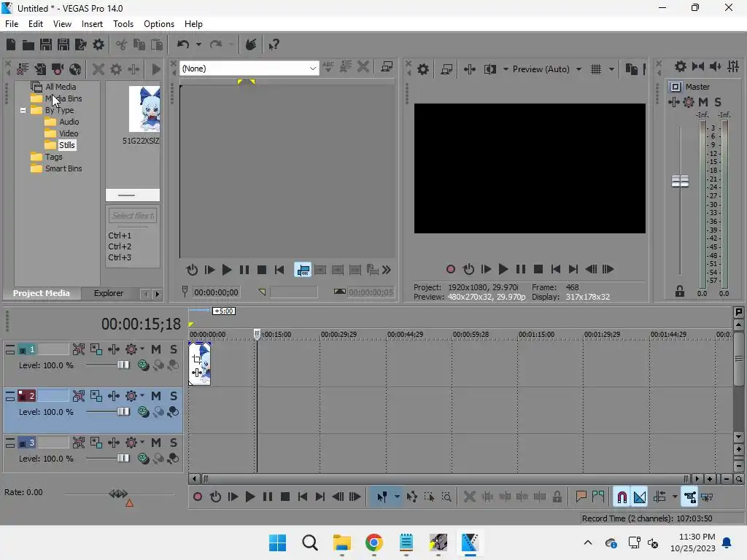Screen dimensions: 747x560
Task: Click the preview overlays grid icon
Action: [596, 69]
